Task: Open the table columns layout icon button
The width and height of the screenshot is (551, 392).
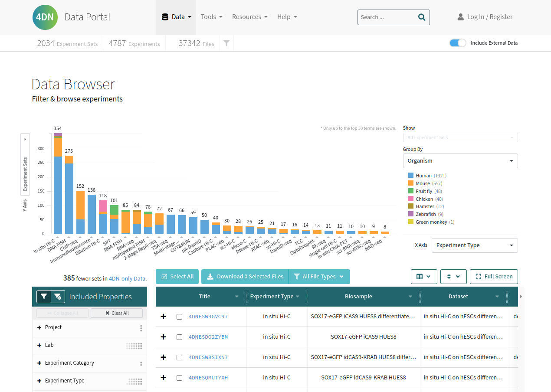Action: [x=424, y=277]
